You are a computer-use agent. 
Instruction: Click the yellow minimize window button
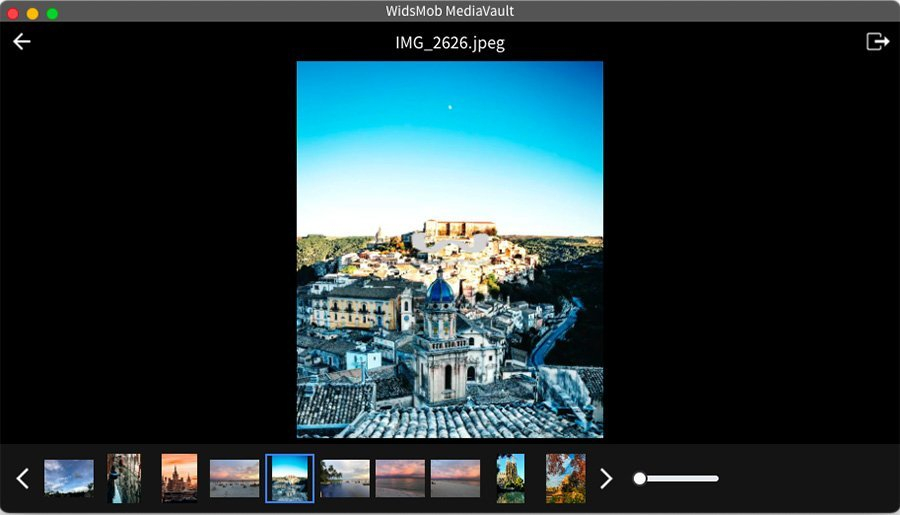pos(33,13)
